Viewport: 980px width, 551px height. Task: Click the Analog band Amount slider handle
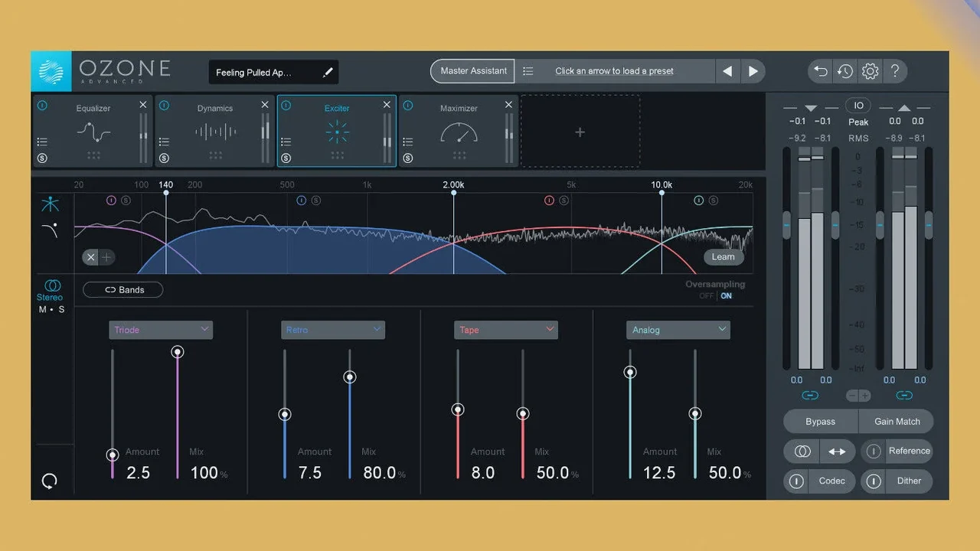[630, 373]
